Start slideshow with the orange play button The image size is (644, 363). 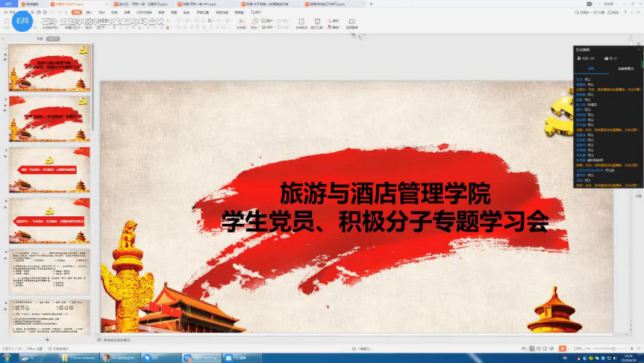(562, 348)
